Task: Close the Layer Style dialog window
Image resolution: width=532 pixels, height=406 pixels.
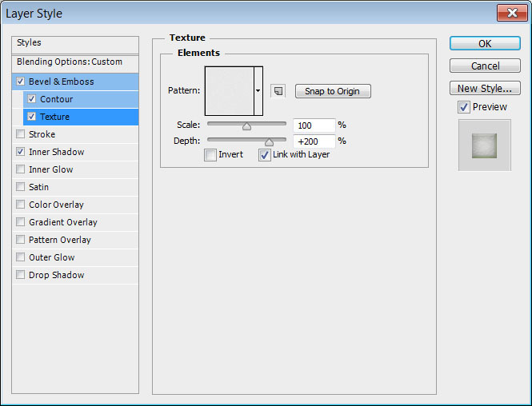Action: (x=510, y=14)
